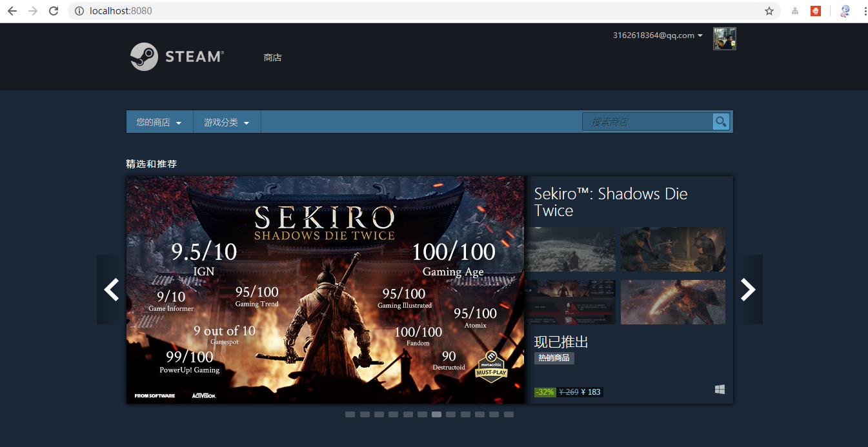Open the 游戏分类 dropdown
The height and width of the screenshot is (447, 868).
click(x=227, y=121)
